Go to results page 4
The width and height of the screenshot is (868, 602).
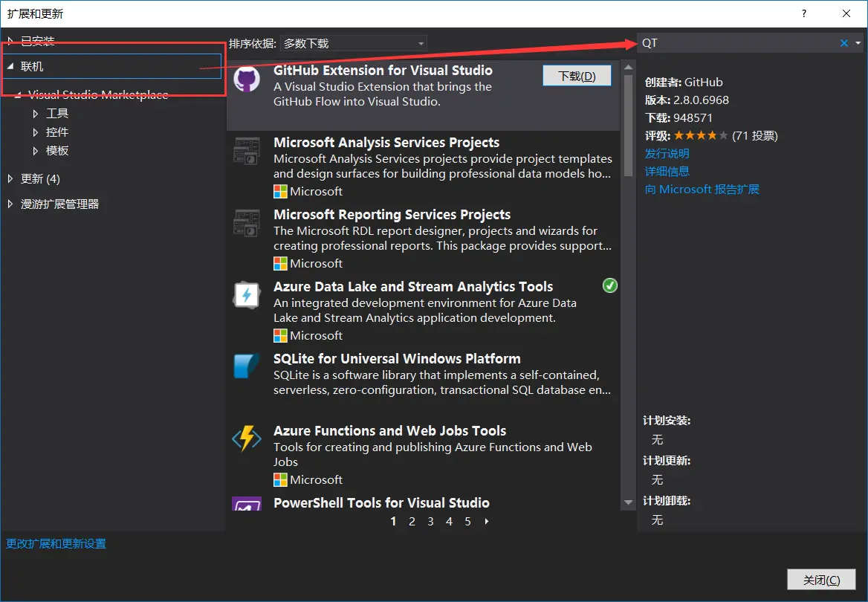coord(449,521)
